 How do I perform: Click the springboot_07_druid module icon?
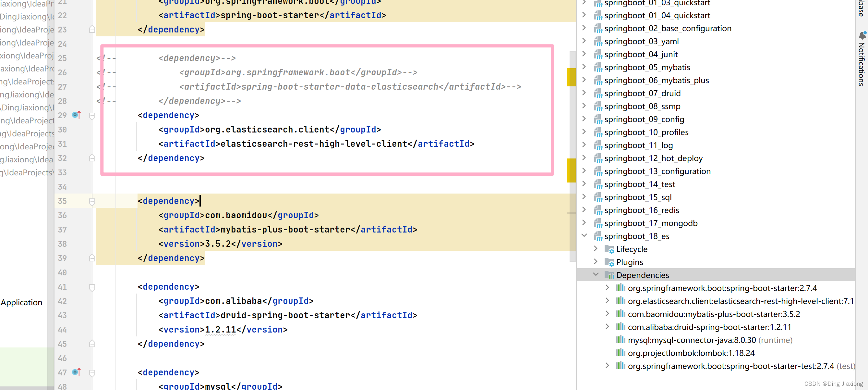598,93
